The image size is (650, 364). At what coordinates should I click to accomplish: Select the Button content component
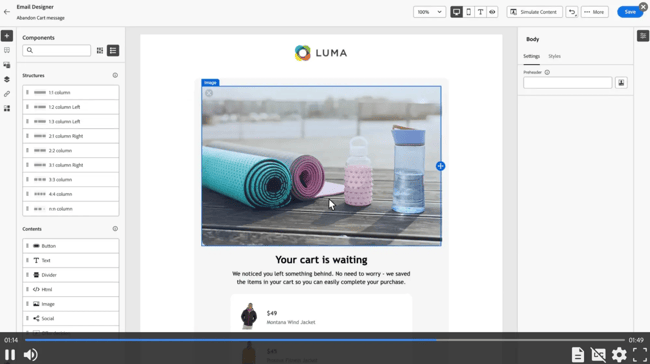(x=71, y=246)
